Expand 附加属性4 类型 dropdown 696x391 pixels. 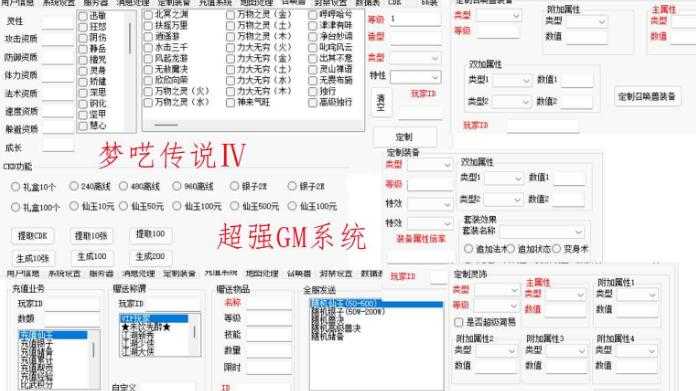(637, 351)
